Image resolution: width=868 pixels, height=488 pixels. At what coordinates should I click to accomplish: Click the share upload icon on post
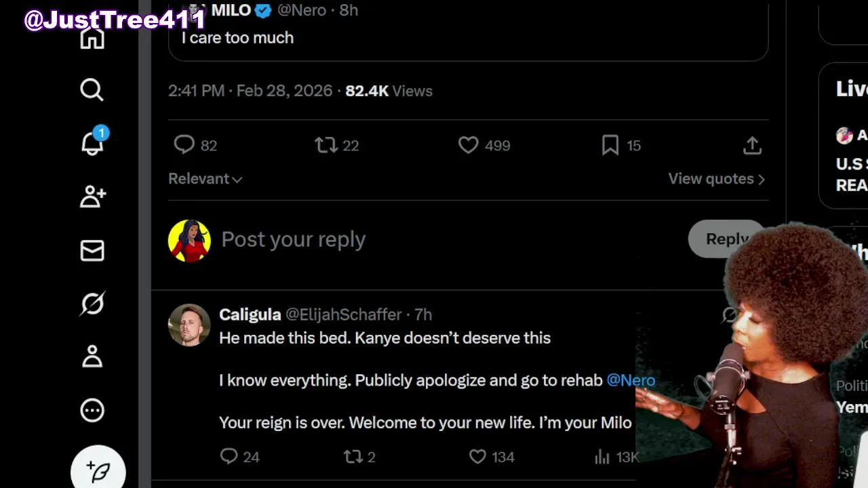click(752, 145)
